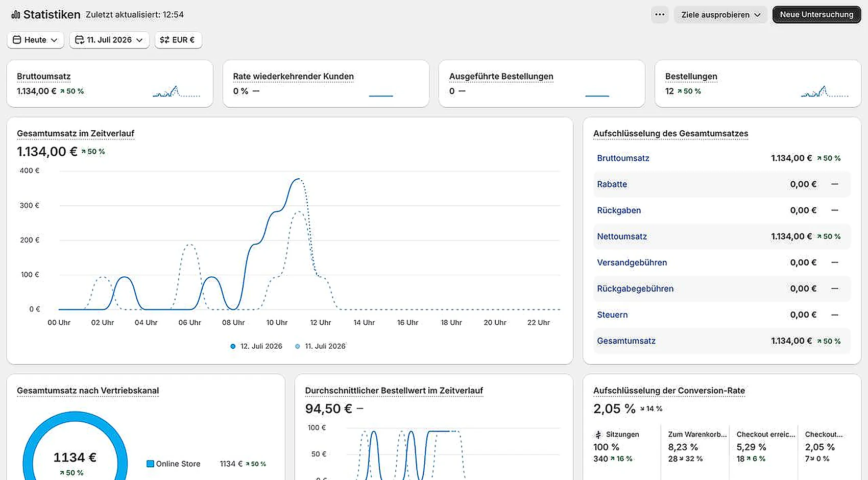This screenshot has height=480, width=868.
Task: Toggle the 11. Juli 2026 legend entry
Action: point(320,346)
